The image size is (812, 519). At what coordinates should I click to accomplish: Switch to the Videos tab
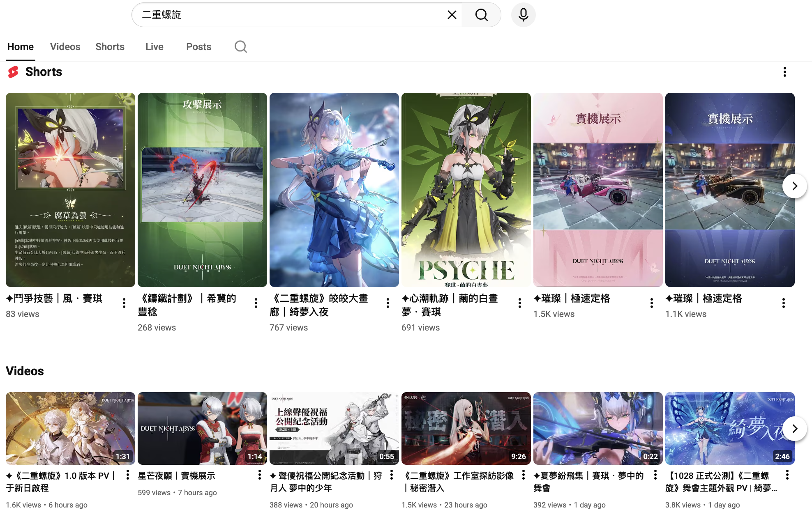point(65,46)
